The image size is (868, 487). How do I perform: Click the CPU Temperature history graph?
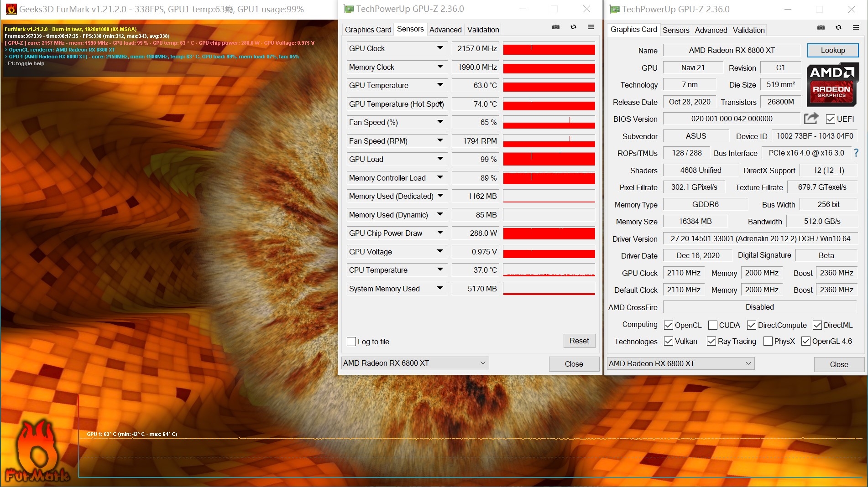(x=549, y=270)
